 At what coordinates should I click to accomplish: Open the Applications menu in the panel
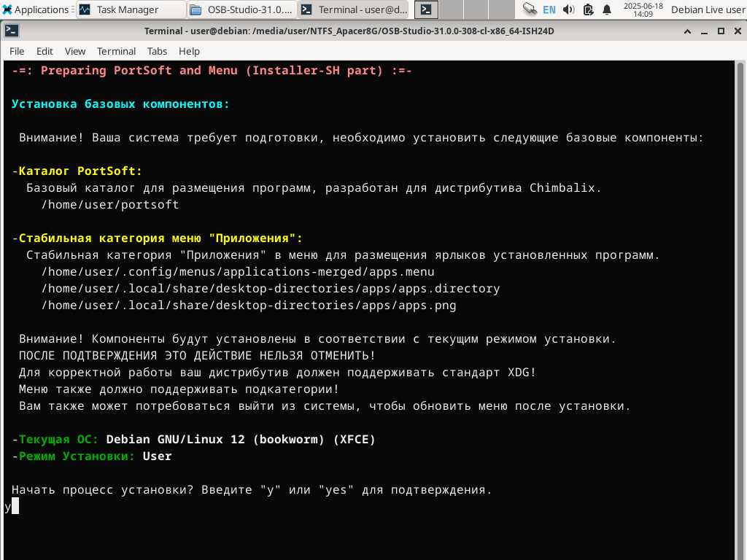36,9
